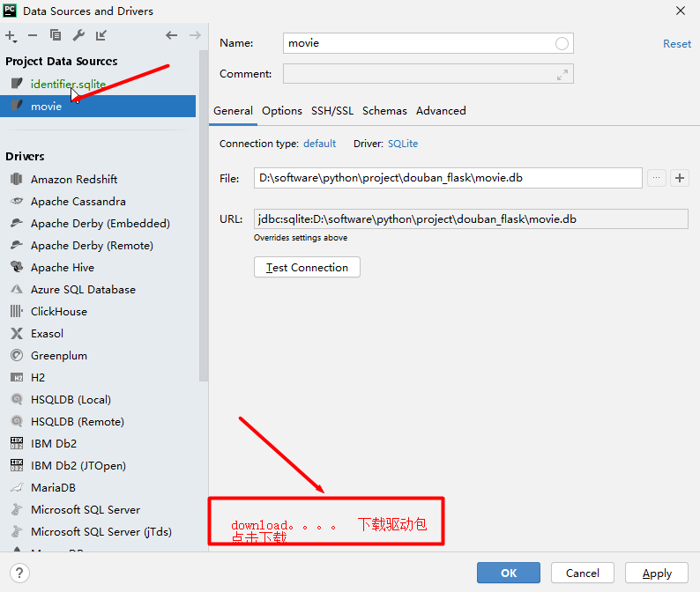Switch to the Options tab
Screen dimensions: 700x592
coord(282,111)
